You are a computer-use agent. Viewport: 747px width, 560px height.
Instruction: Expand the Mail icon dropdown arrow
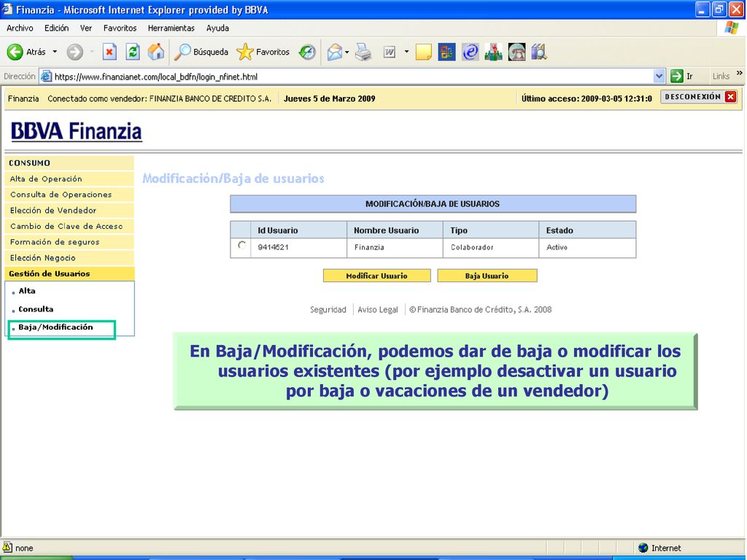click(x=347, y=52)
